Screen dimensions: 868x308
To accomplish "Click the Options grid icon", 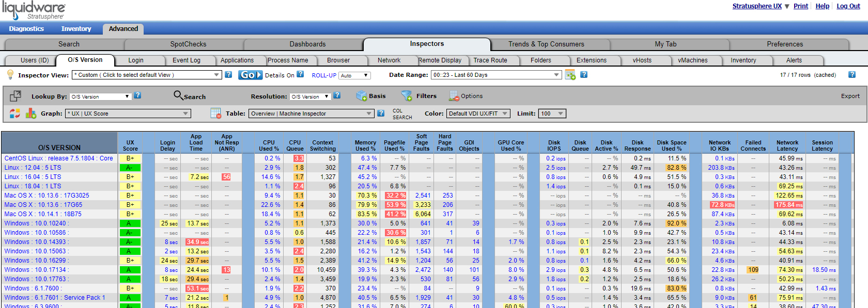I will [454, 95].
